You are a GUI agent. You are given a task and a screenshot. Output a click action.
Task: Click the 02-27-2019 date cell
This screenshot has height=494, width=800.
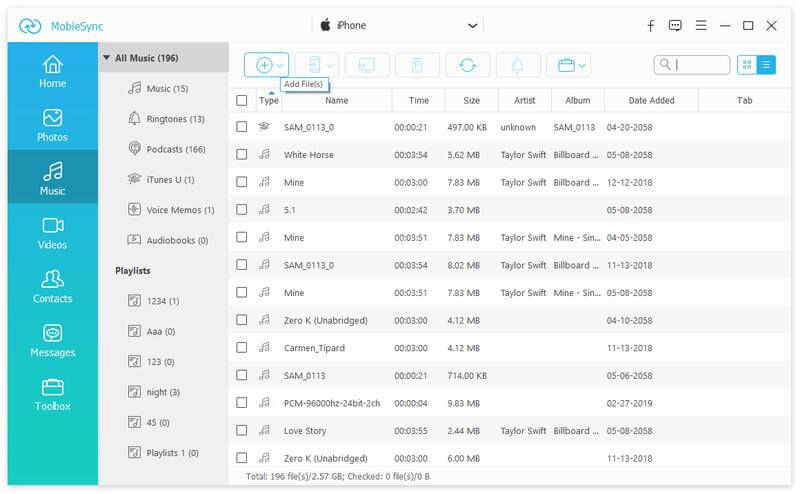click(x=629, y=403)
